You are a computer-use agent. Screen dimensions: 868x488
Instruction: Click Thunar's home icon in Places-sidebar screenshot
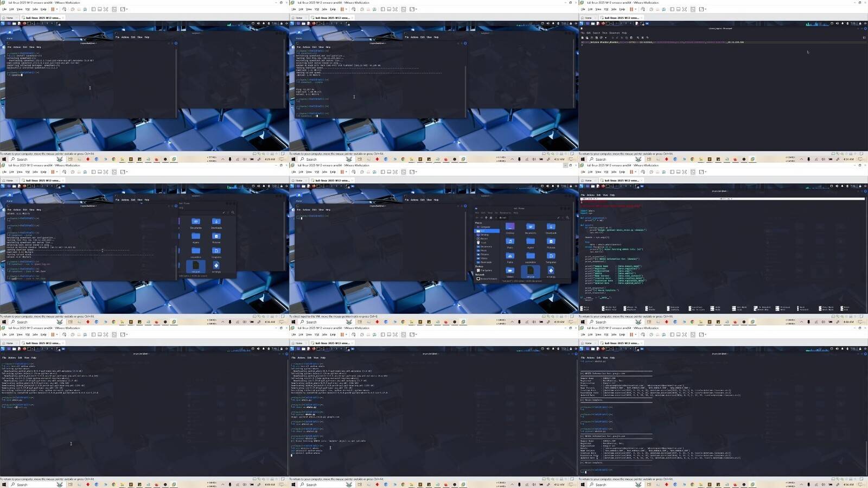(491, 218)
